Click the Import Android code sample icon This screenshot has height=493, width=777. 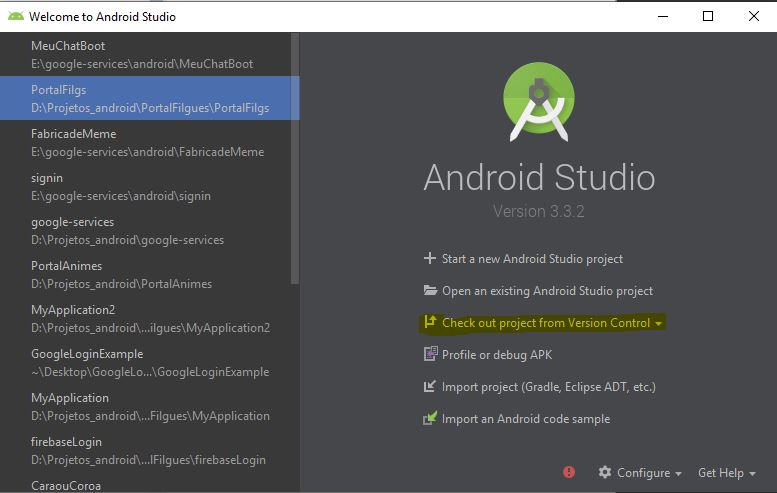tap(430, 418)
